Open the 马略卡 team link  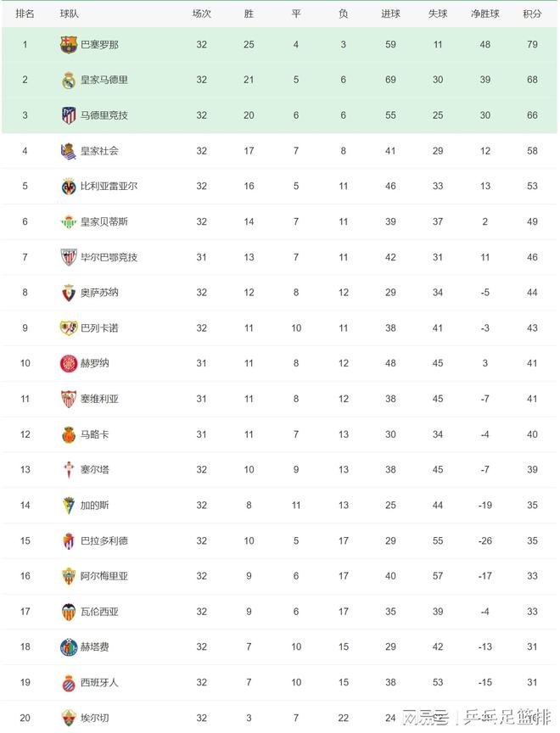[94, 434]
